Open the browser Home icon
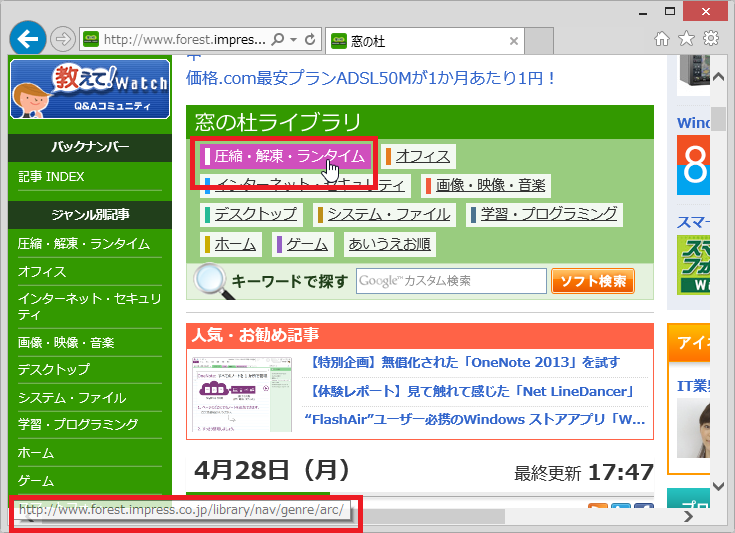The height and width of the screenshot is (533, 735). (x=662, y=38)
